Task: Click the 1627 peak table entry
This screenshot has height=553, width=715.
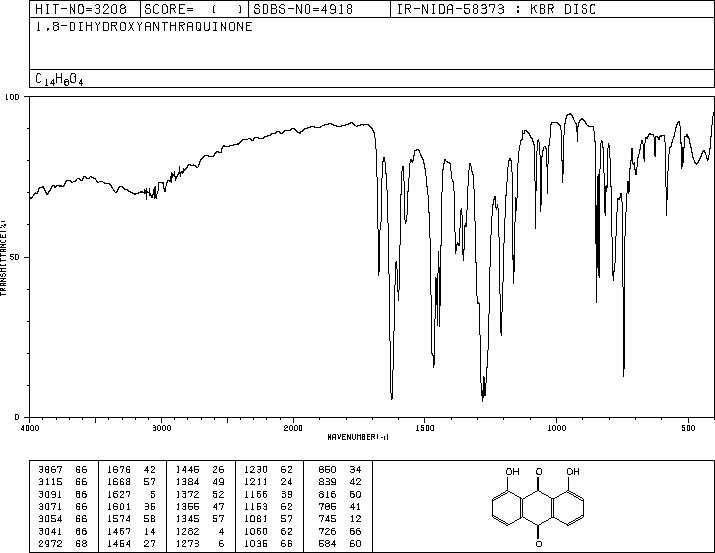Action: pos(131,494)
